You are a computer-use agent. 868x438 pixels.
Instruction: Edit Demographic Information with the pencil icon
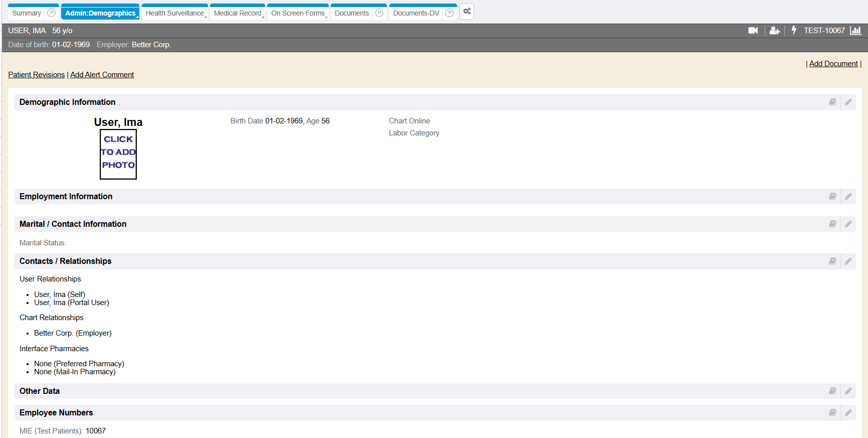pyautogui.click(x=848, y=102)
